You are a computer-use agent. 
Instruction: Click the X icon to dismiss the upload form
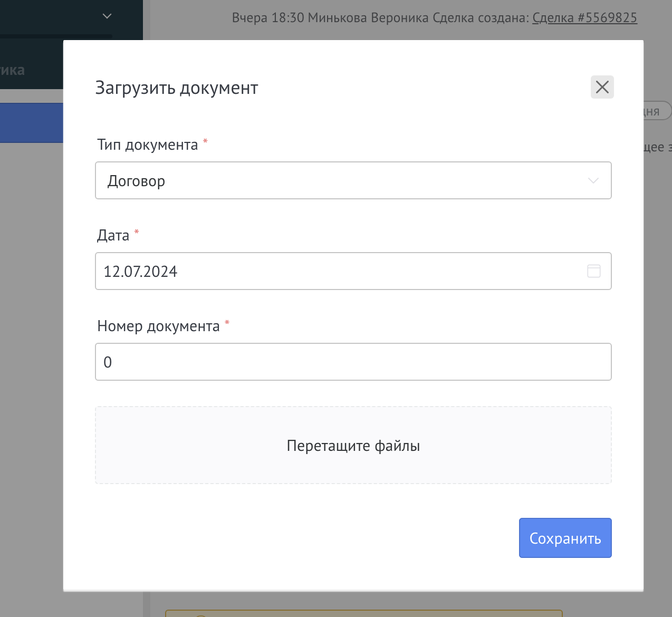point(602,87)
